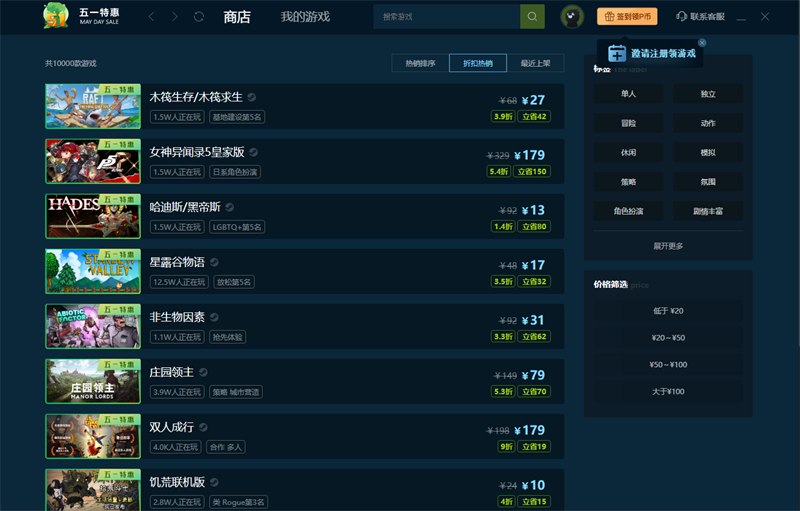Click verified badge next to 哈迪斯
This screenshot has width=800, height=511.
pyautogui.click(x=230, y=207)
